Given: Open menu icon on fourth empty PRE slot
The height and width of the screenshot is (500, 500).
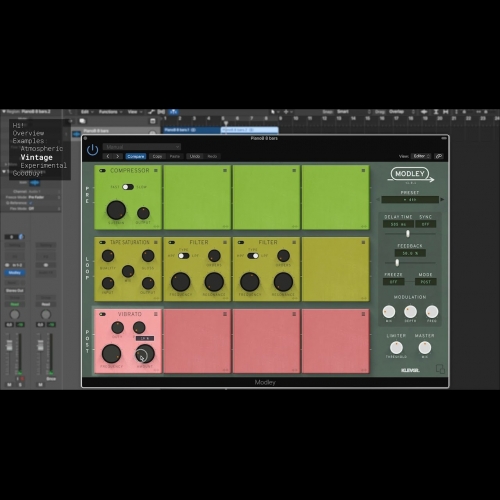Looking at the screenshot, I should tap(363, 170).
